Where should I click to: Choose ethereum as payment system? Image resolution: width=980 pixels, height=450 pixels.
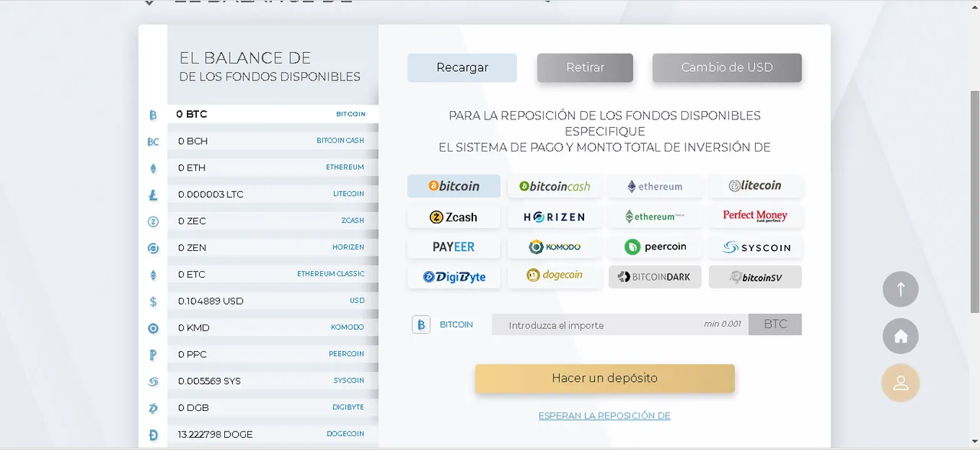tap(655, 186)
